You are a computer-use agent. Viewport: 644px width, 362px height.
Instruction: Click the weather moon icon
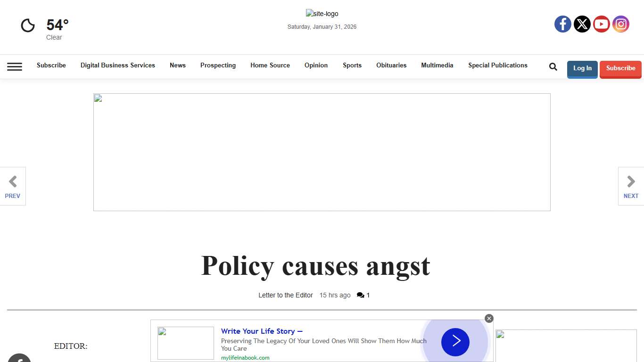27,26
